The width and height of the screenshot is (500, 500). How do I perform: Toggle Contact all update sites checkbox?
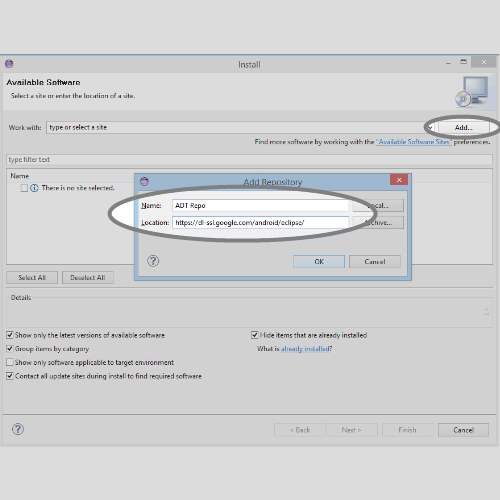(10, 376)
